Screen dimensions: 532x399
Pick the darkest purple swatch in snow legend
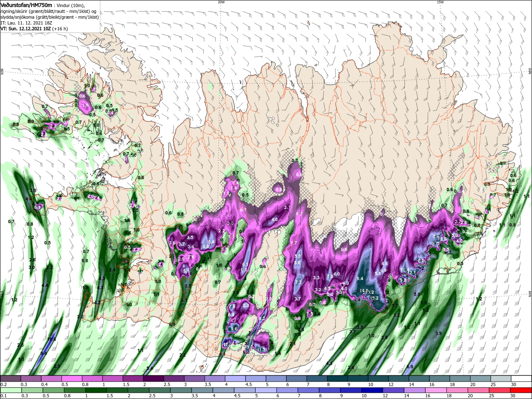[153, 379]
